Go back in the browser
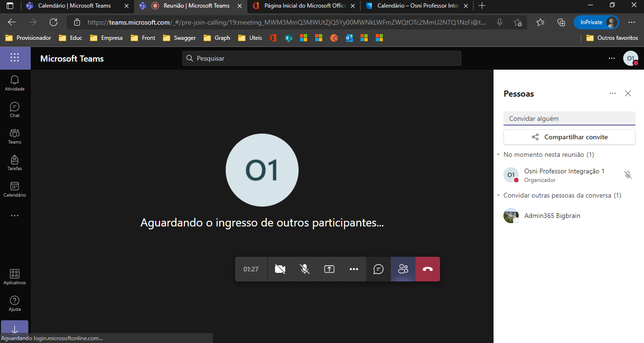 point(12,22)
